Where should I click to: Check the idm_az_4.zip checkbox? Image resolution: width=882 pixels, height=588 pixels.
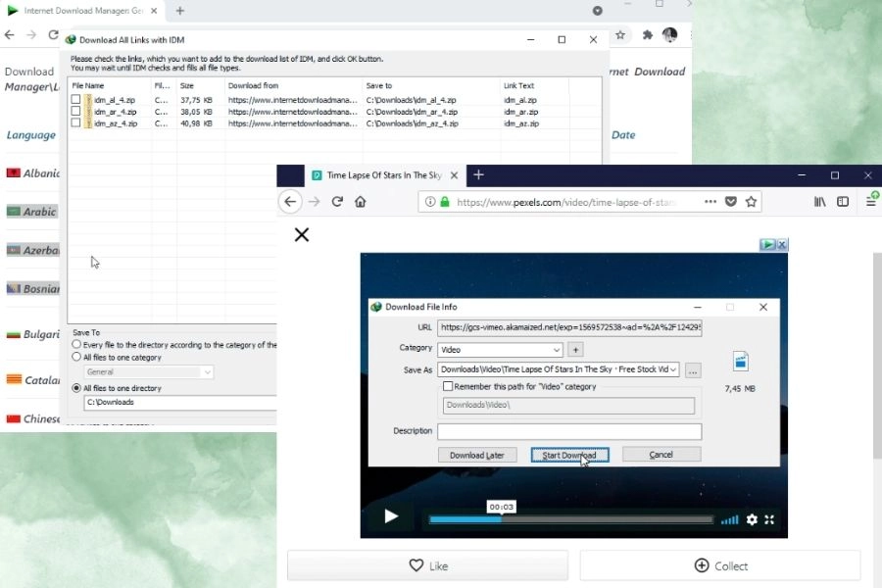click(x=75, y=122)
